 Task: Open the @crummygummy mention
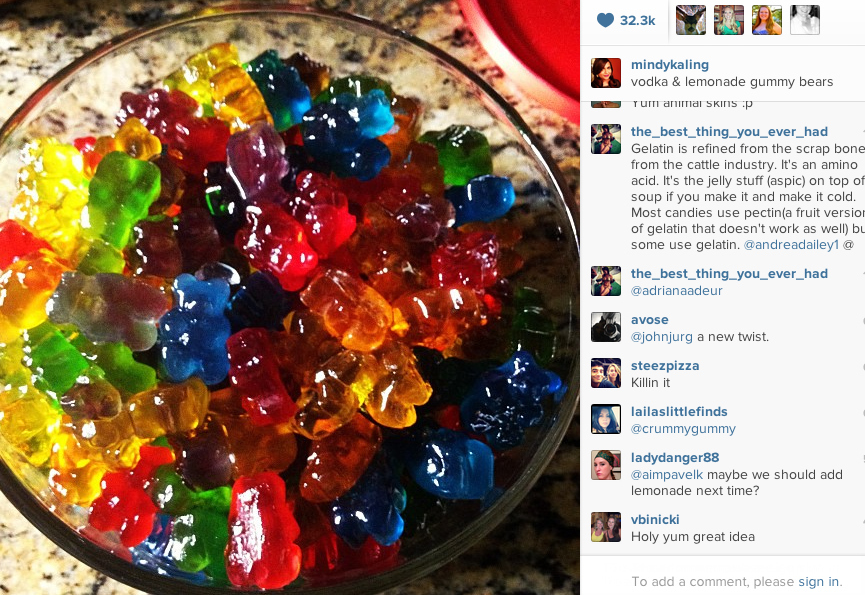point(683,428)
